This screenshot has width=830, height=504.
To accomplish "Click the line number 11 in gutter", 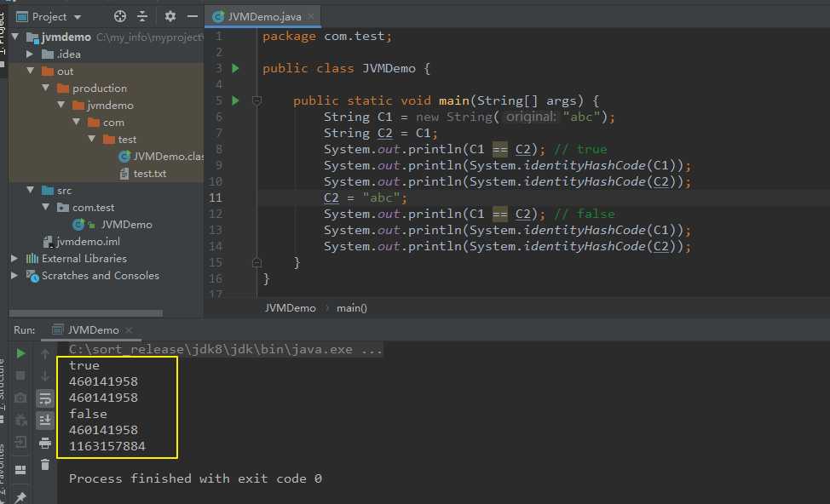I will pos(216,198).
